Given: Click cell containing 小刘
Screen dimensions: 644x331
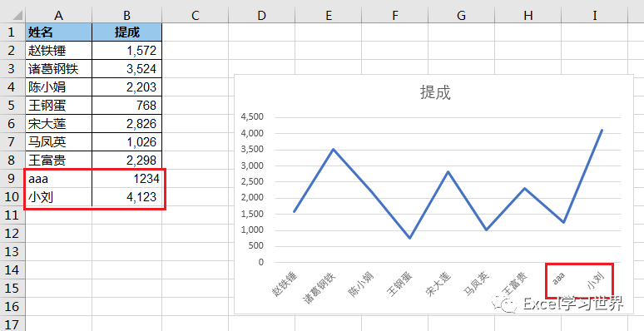Looking at the screenshot, I should click(59, 197).
